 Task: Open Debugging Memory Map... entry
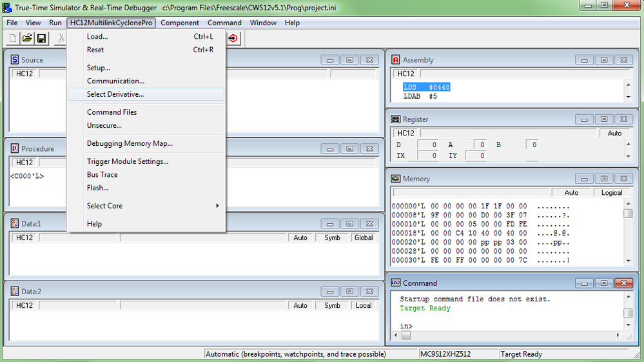pyautogui.click(x=146, y=143)
